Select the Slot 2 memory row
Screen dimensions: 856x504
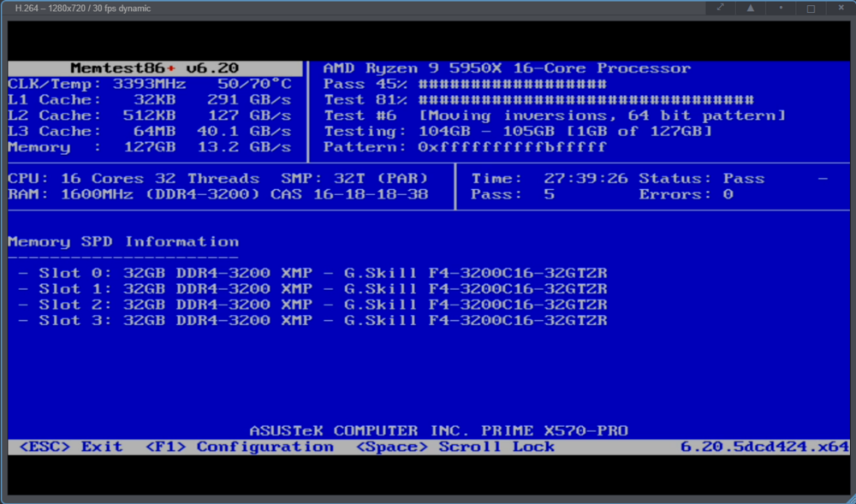312,305
